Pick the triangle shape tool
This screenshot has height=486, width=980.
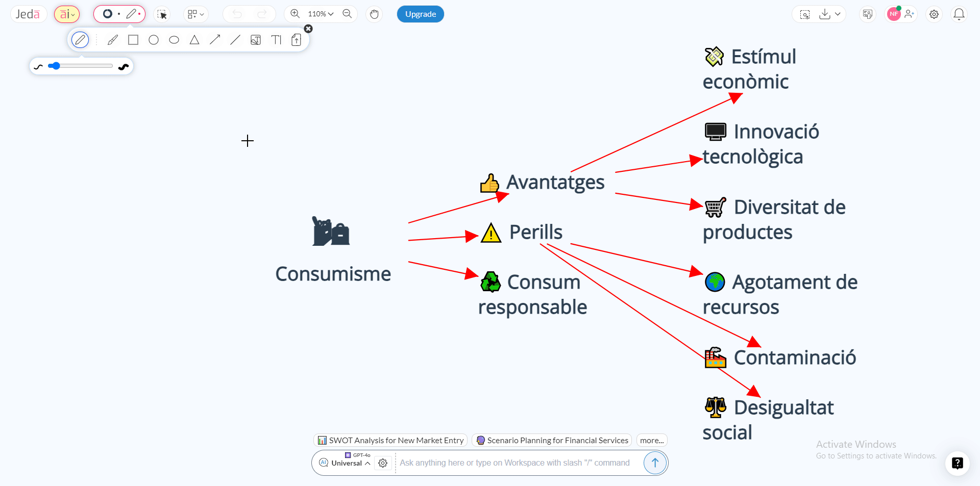click(194, 40)
